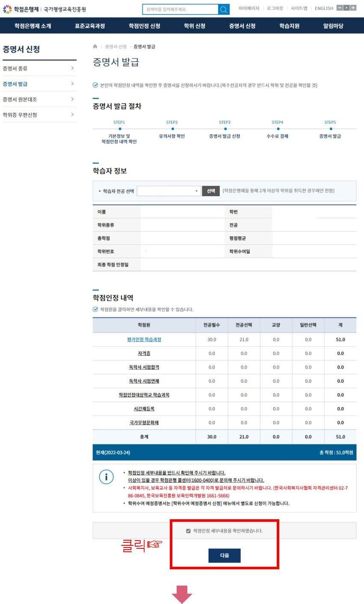Open the 학점인정 신청 top menu
This screenshot has width=364, height=604.
[145, 26]
